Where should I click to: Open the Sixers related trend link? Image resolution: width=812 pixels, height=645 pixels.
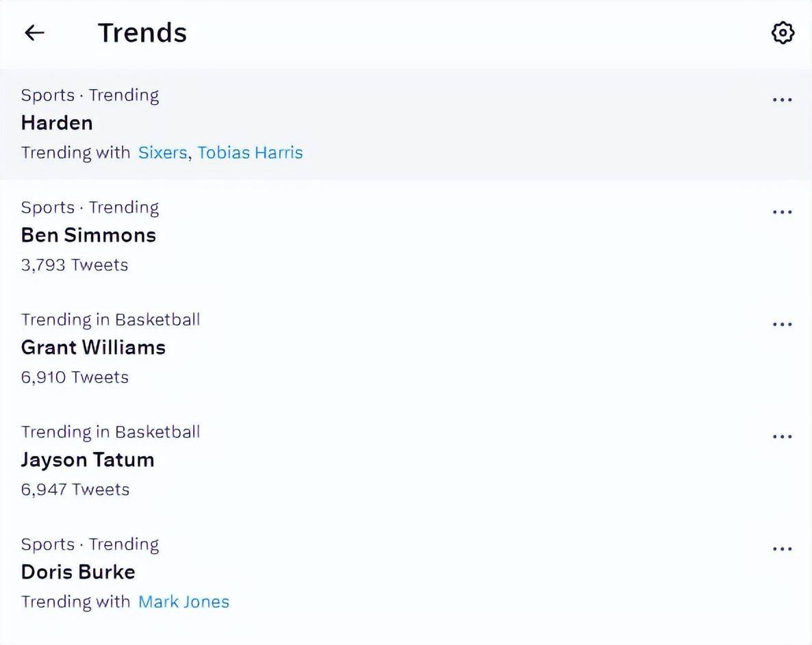tap(163, 153)
